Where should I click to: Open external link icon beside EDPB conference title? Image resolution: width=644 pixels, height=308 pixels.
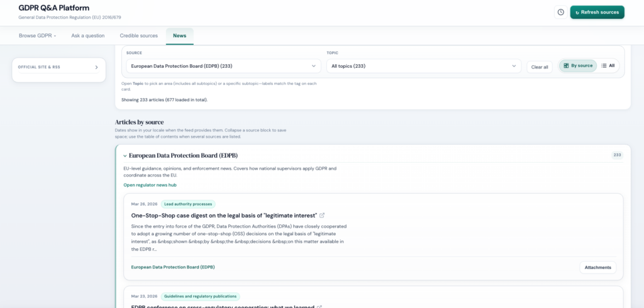319,307
